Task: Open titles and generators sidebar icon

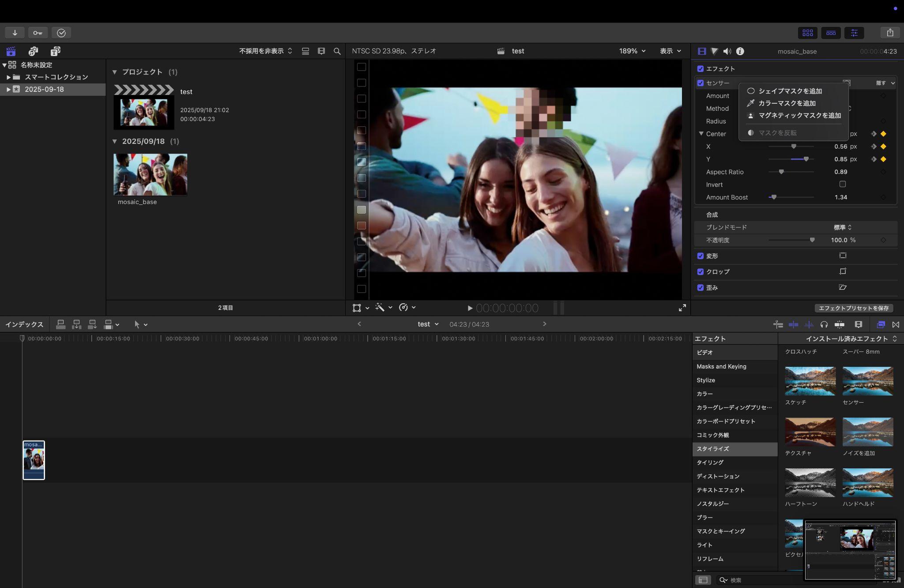Action: (x=55, y=51)
